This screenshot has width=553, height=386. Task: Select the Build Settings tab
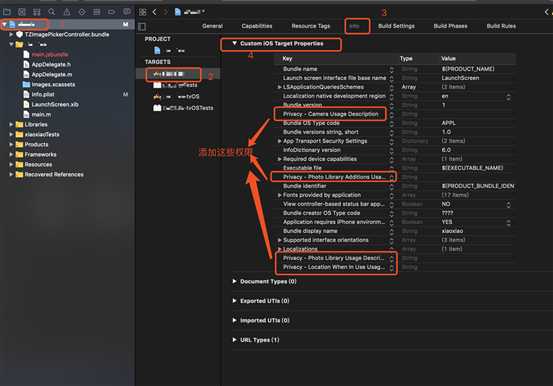pos(396,26)
